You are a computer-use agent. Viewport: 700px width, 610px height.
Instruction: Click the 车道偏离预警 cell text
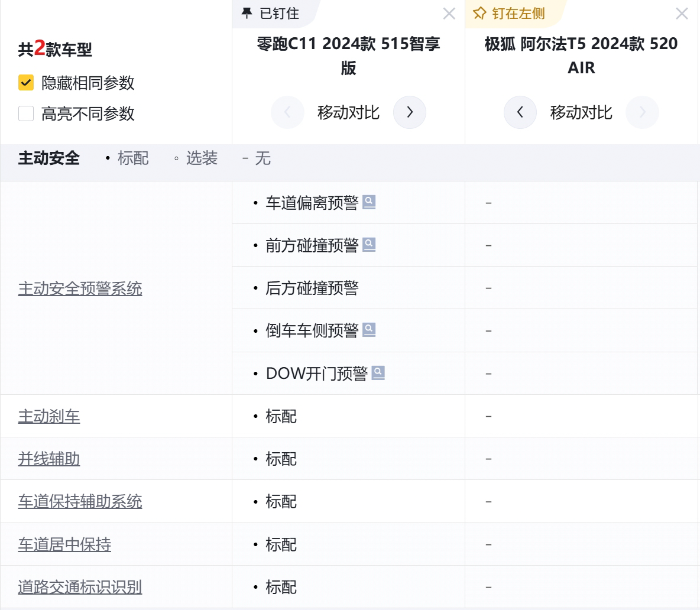click(312, 203)
